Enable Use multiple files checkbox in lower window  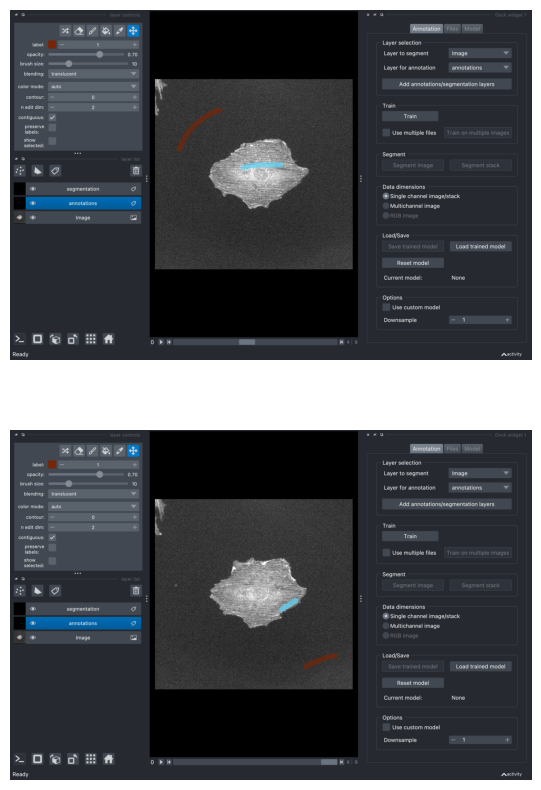pos(386,553)
